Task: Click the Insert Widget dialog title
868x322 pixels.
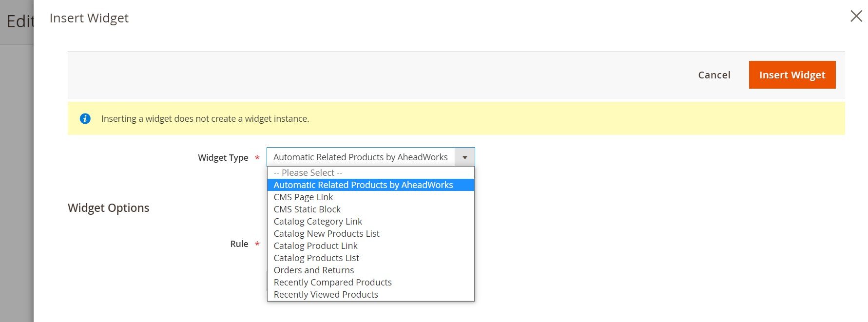Action: click(89, 18)
